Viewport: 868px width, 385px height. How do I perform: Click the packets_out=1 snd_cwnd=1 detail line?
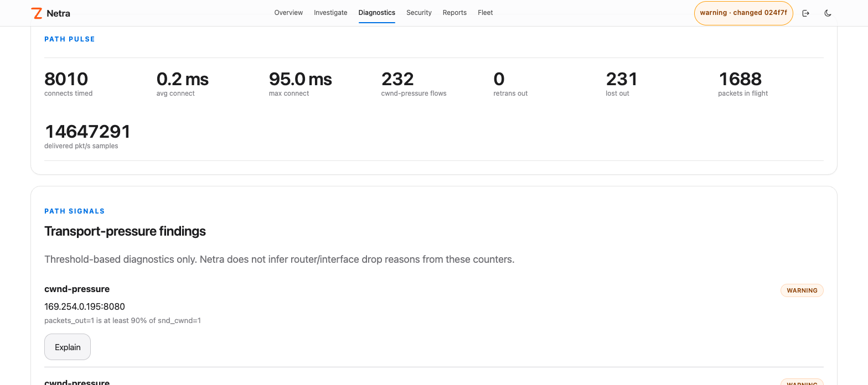pos(122,320)
